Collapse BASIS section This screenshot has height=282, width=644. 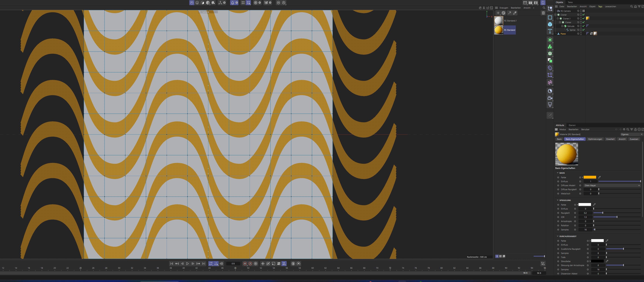558,173
